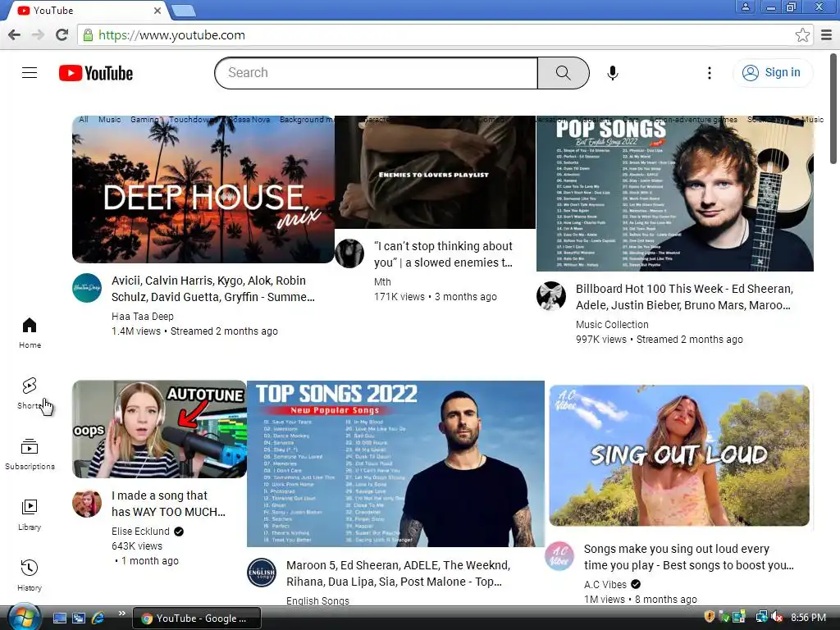Go back using the browser back arrow
Screen dimensions: 840x630
pos(15,34)
